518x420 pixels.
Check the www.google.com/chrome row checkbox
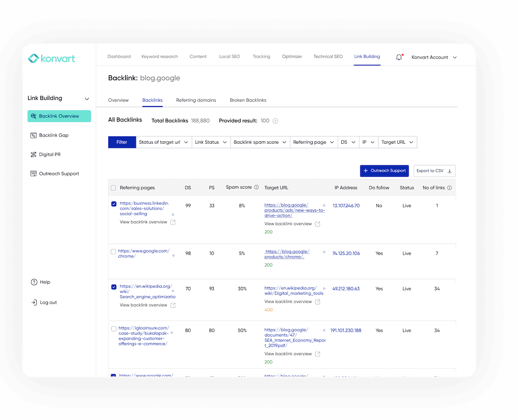click(113, 252)
